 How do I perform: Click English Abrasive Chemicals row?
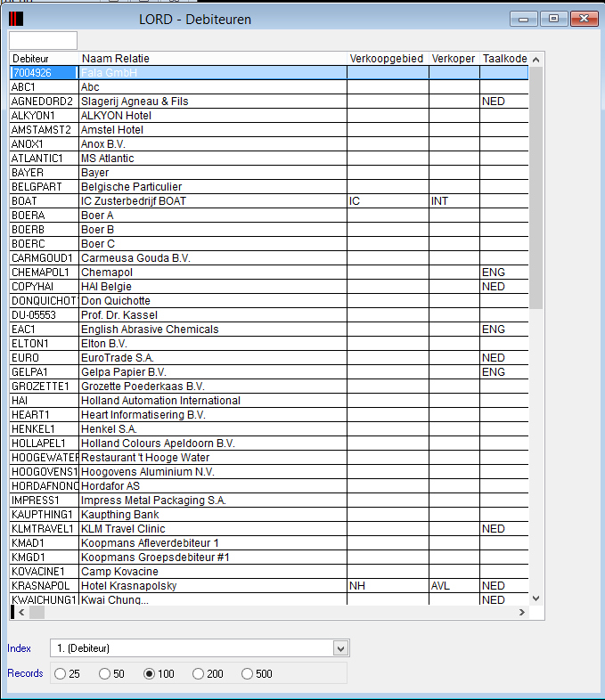269,330
